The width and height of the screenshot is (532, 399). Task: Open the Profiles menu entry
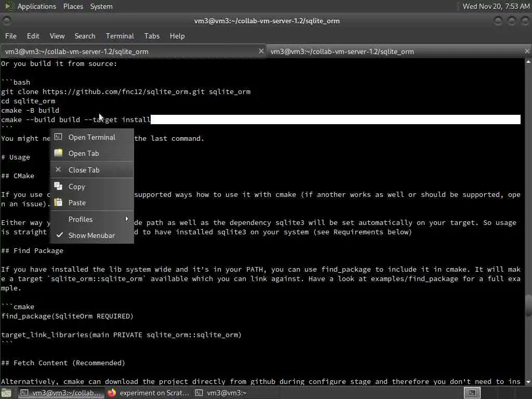point(91,219)
